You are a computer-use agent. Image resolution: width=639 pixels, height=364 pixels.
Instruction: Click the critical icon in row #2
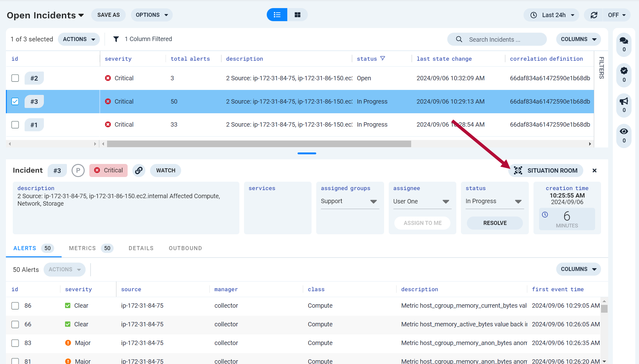[108, 78]
